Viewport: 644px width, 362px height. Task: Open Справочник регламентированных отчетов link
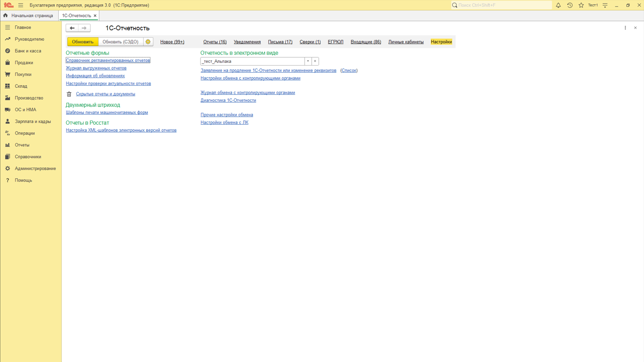point(108,60)
